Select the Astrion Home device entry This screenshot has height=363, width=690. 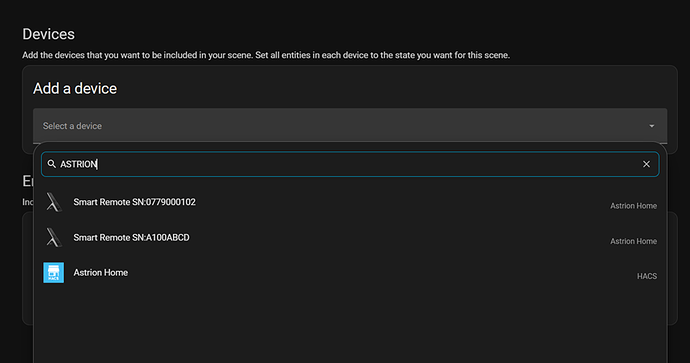[350, 273]
